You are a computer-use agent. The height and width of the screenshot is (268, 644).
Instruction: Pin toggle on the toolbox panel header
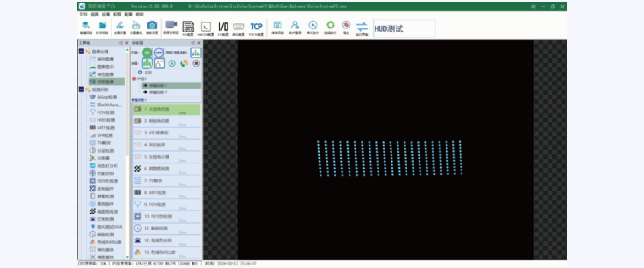click(121, 43)
